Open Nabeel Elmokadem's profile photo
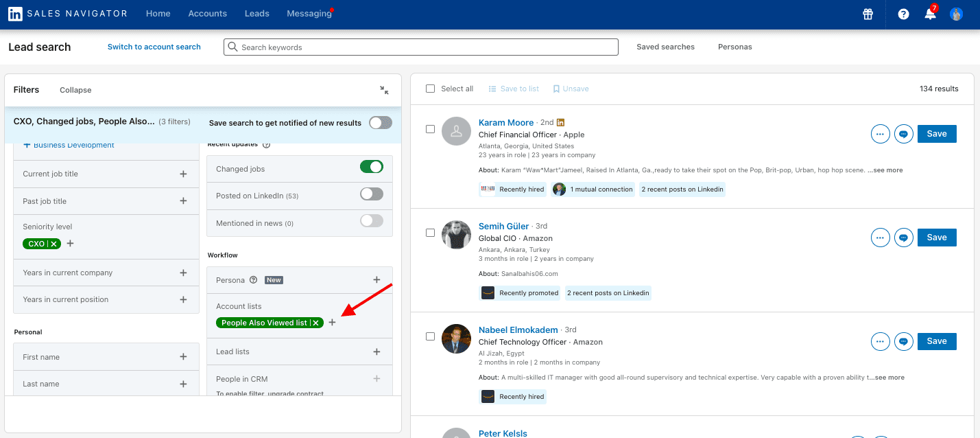 point(456,338)
